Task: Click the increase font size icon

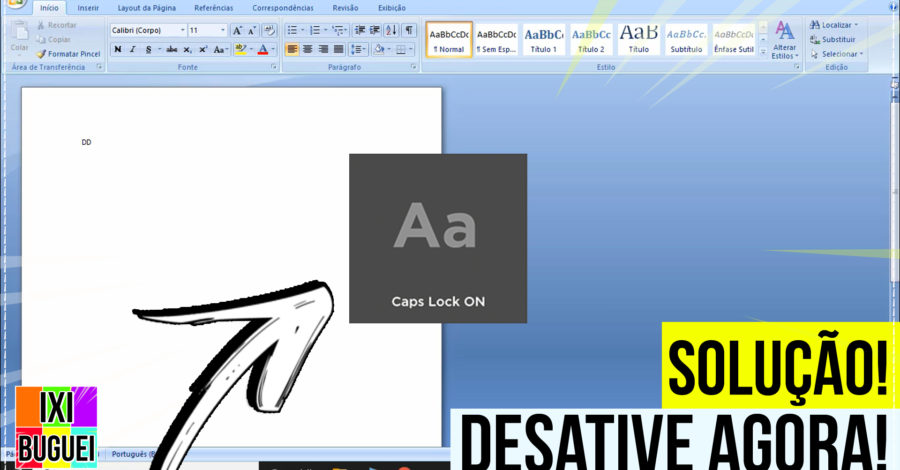Action: click(x=237, y=31)
